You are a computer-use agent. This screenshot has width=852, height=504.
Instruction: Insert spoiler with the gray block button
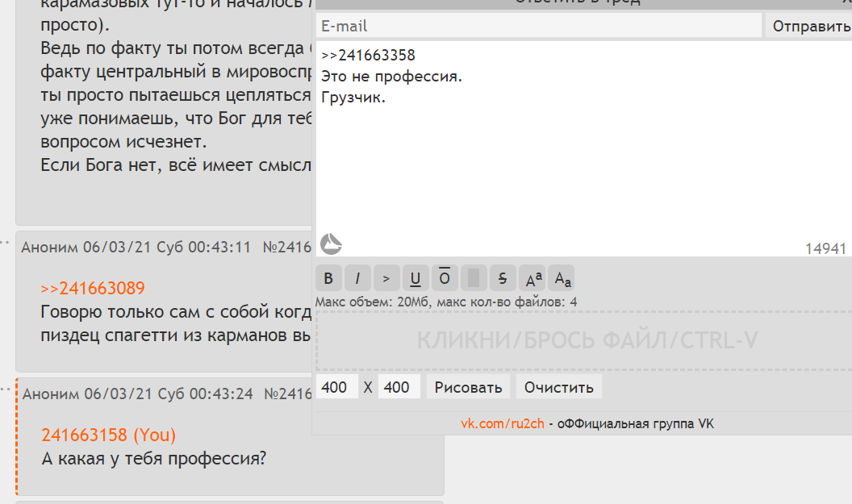click(474, 279)
